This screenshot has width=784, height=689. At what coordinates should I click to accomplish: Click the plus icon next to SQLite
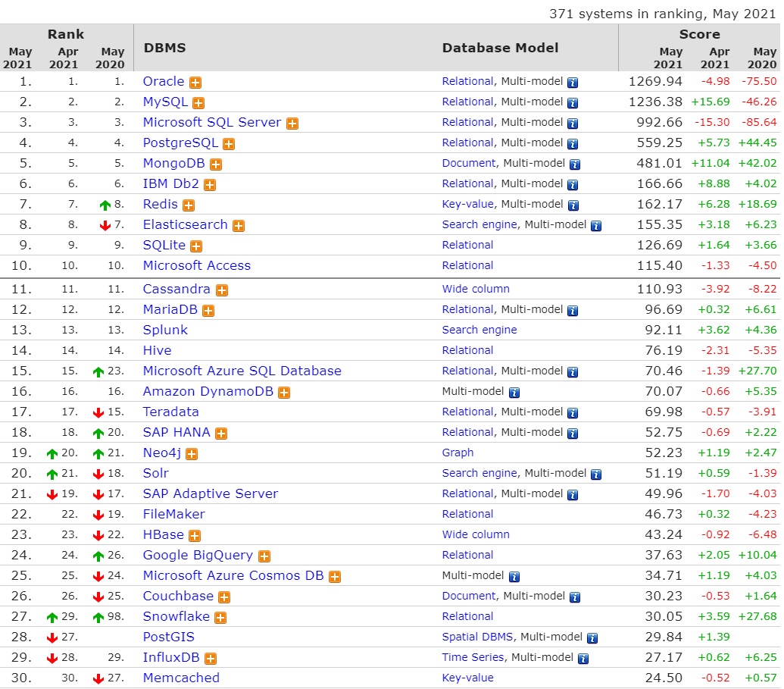coord(196,246)
